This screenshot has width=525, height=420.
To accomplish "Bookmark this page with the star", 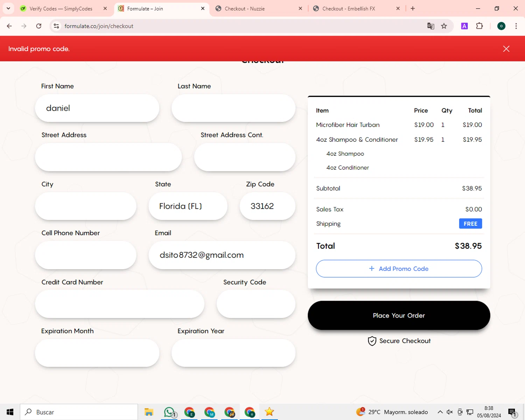I will tap(444, 26).
